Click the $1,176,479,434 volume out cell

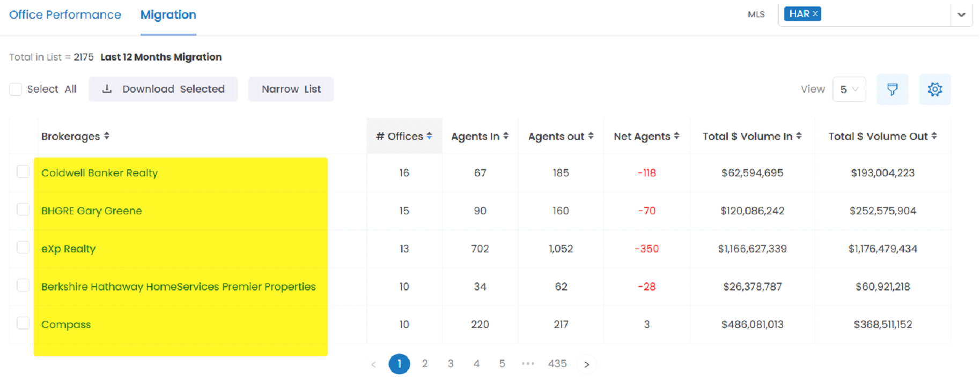883,249
